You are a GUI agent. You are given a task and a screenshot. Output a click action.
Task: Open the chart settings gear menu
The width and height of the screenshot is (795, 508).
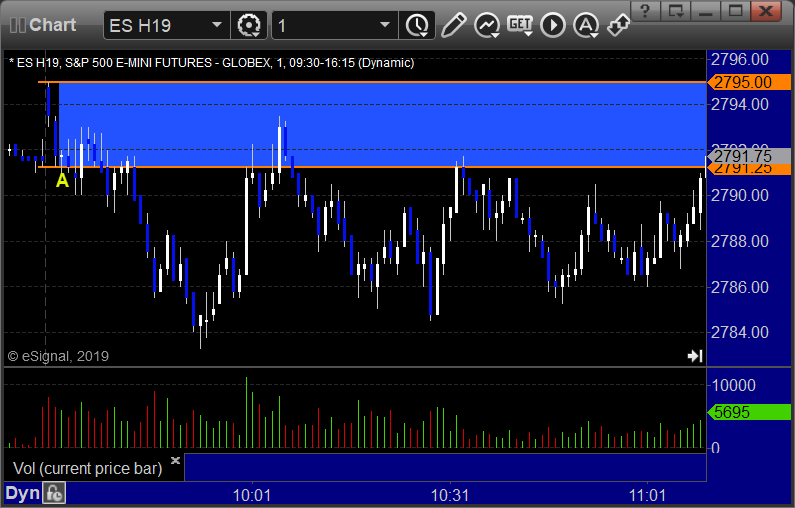coord(248,25)
